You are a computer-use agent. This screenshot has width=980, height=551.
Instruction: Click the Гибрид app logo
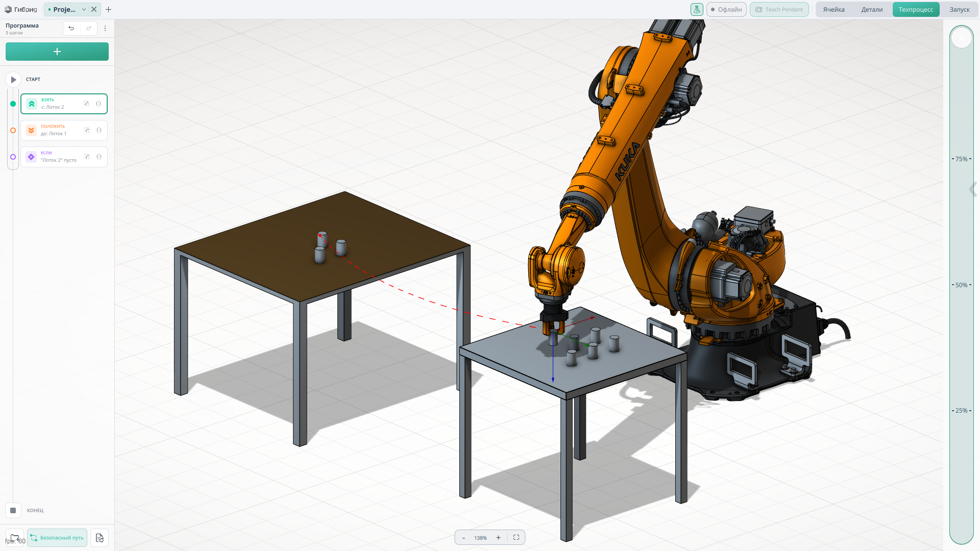tap(21, 9)
